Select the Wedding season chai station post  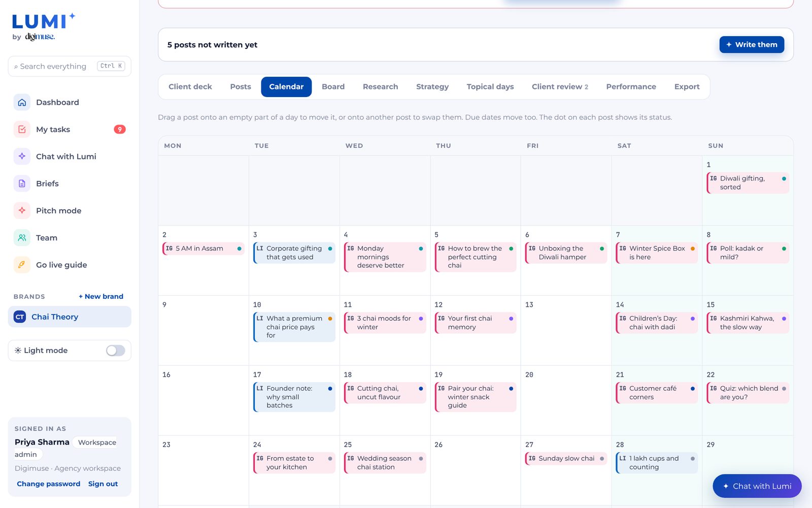click(x=385, y=463)
